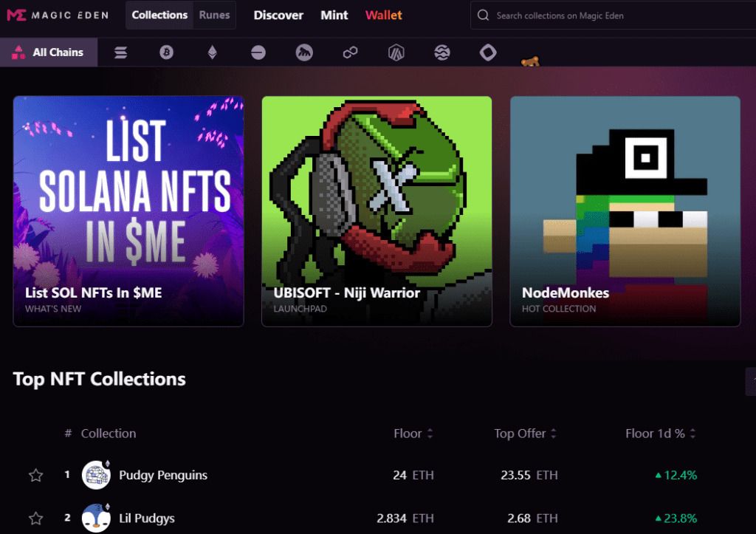Viewport: 756px width, 534px height.
Task: Click the UBISOFT - Niji Warrior title
Action: point(347,292)
